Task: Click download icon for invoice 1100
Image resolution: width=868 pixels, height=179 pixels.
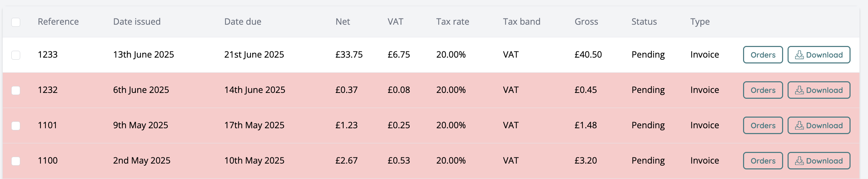Action: pos(799,161)
